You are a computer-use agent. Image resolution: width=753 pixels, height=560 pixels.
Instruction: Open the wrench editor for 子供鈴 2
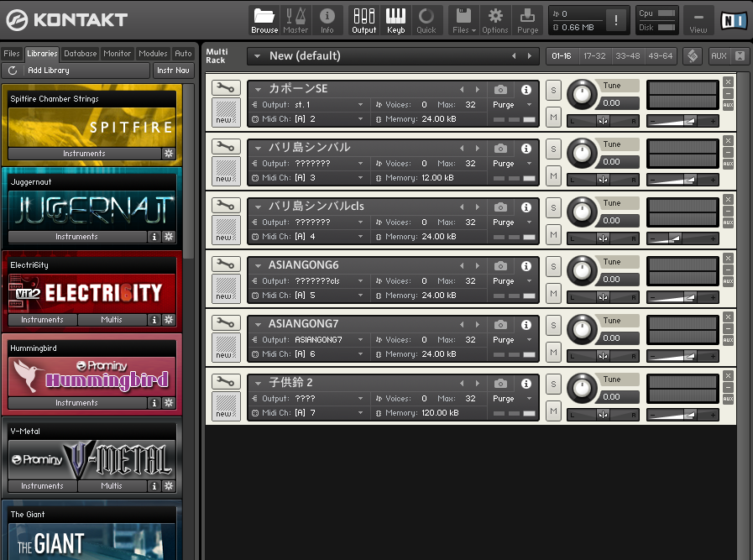tap(226, 382)
